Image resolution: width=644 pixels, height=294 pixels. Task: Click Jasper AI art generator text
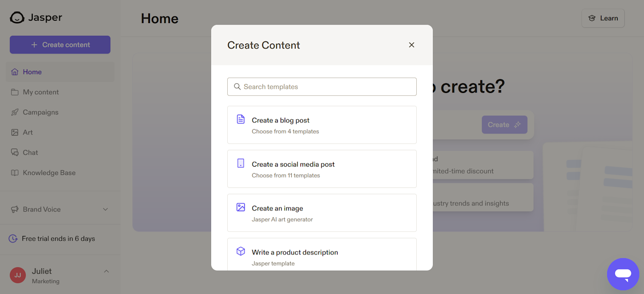(282, 219)
